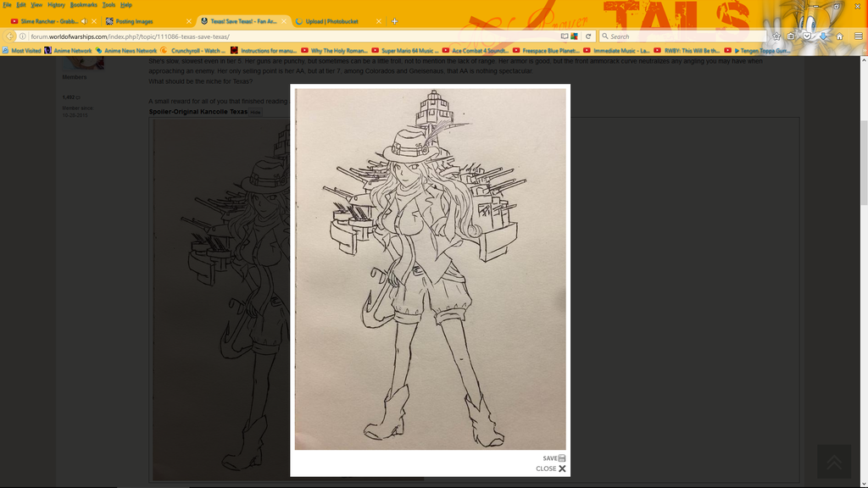Screen dimensions: 868x488
Task: Open the Super Mario 64 Music bookmark
Action: 405,51
